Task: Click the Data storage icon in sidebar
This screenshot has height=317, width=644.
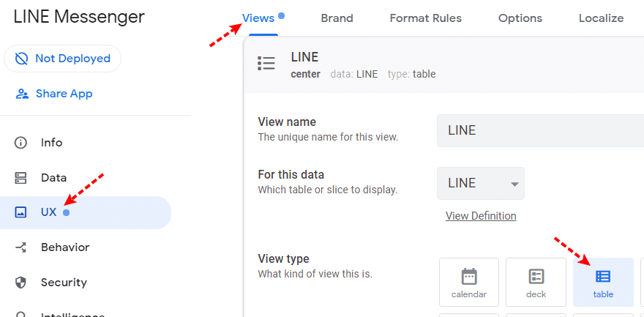Action: click(20, 178)
